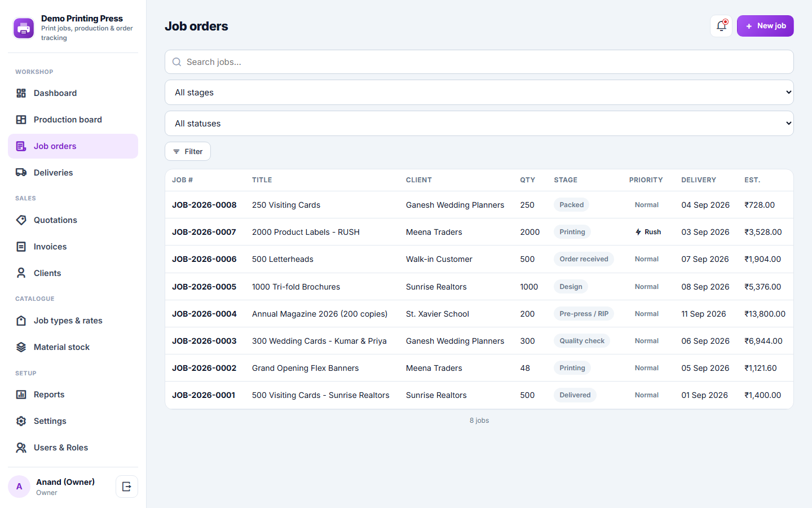Click the Pre-press / RIP badge
The width and height of the screenshot is (812, 508).
584,314
